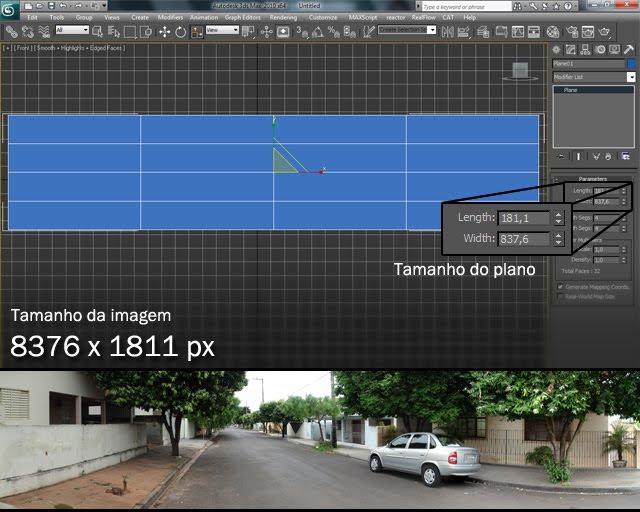Screen dimensions: 640x512
Task: Toggle the Percent Snap button
Action: click(333, 31)
